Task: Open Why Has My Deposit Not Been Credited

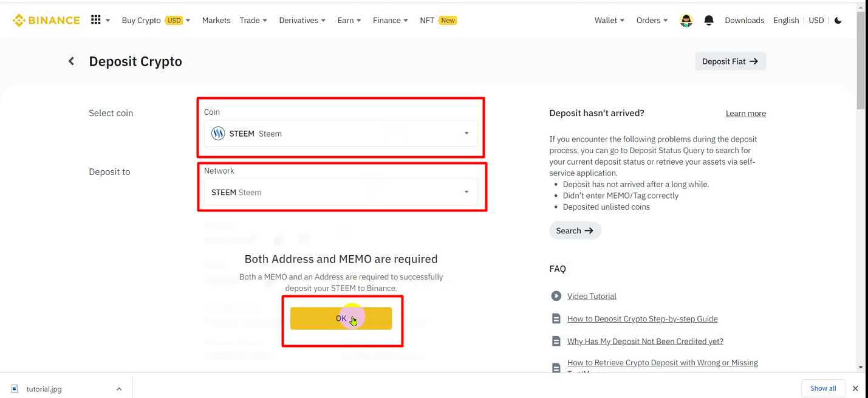Action: tap(645, 341)
